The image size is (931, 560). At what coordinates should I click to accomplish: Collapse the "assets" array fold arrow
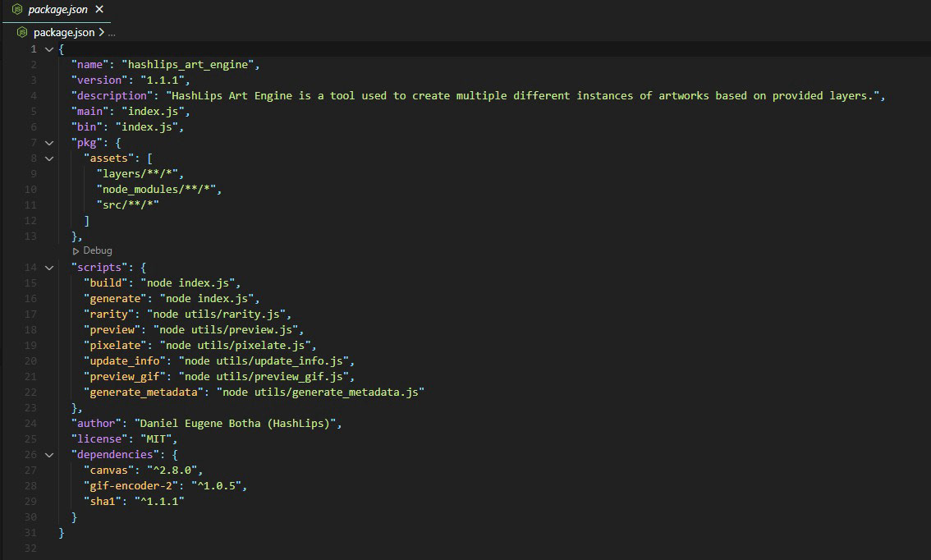pos(49,158)
